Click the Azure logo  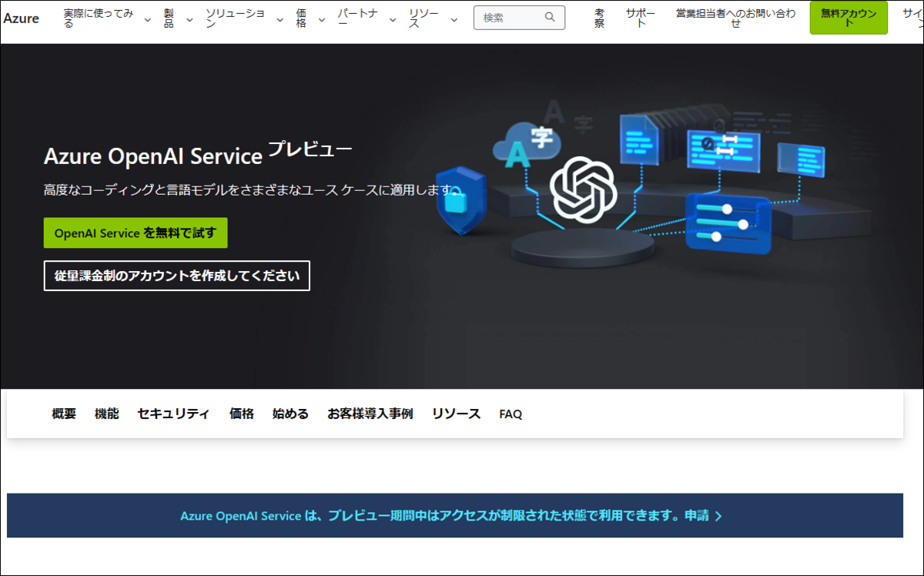[22, 18]
